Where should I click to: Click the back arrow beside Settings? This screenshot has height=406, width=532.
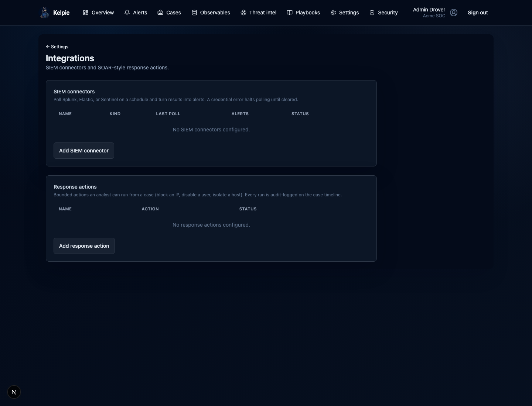coord(48,47)
